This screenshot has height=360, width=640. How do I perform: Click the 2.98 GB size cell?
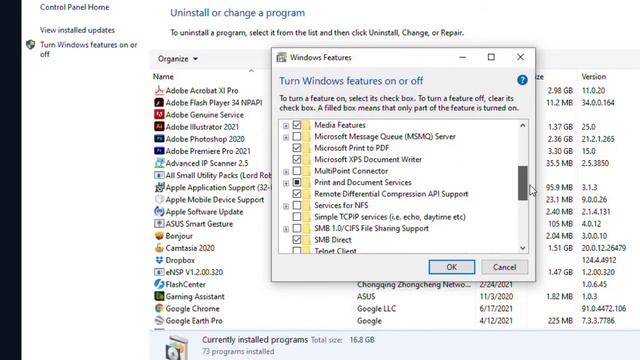[x=560, y=90]
